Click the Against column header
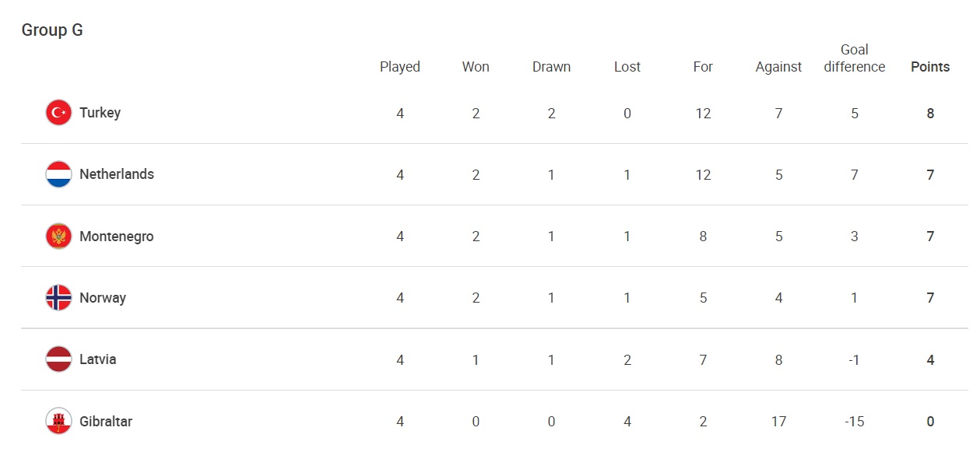980x466 pixels. click(x=778, y=67)
